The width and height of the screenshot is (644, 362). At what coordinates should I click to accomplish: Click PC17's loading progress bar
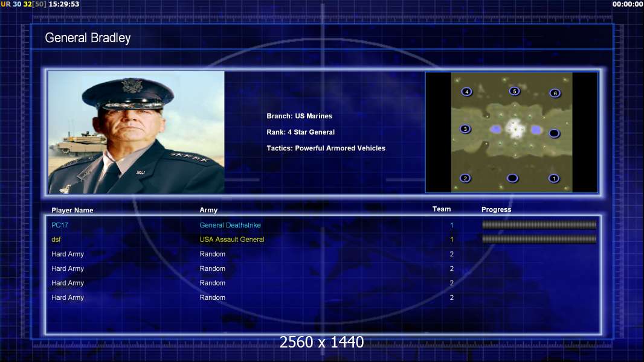click(x=539, y=224)
